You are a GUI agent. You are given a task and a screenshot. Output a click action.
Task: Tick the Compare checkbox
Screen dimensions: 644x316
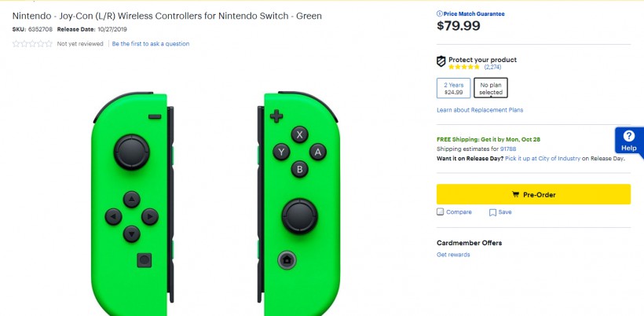coord(441,211)
